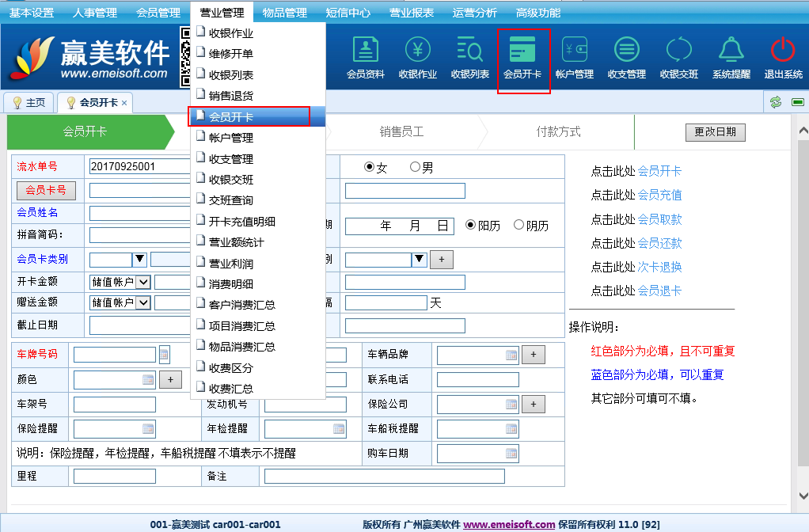Choose the 阳历 calendar radio button

471,225
